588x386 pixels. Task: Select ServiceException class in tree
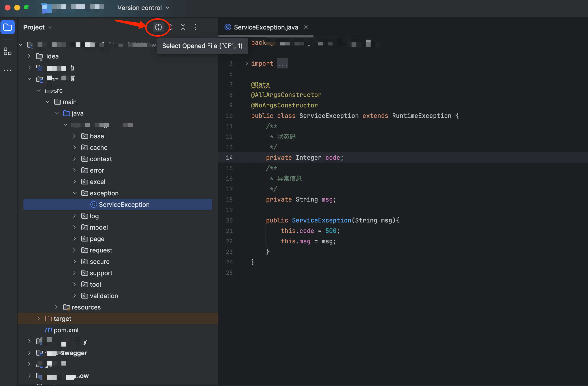click(x=118, y=205)
